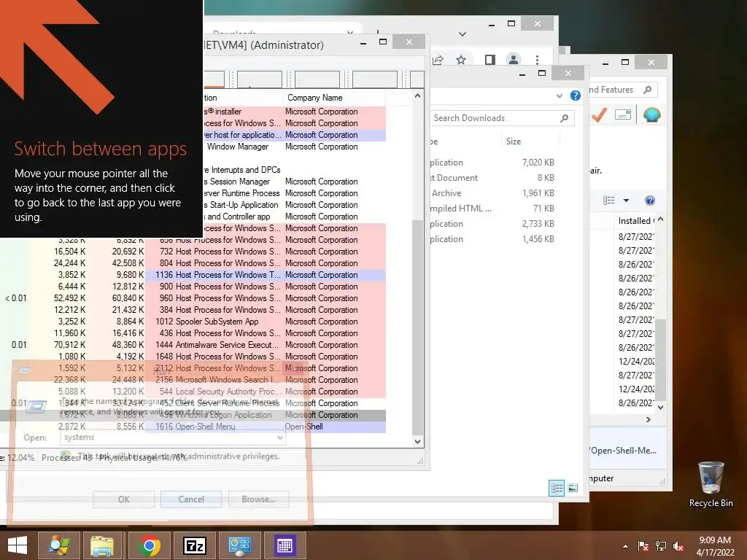Expand the view options dropdown arrow
Screen dimensions: 747x560
point(626,201)
